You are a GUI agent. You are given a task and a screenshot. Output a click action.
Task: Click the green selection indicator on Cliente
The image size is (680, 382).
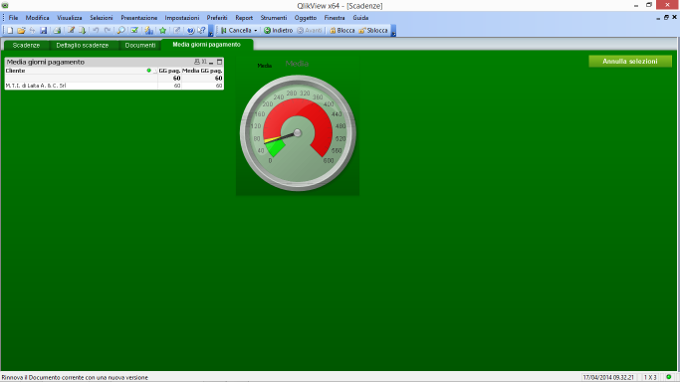click(149, 70)
